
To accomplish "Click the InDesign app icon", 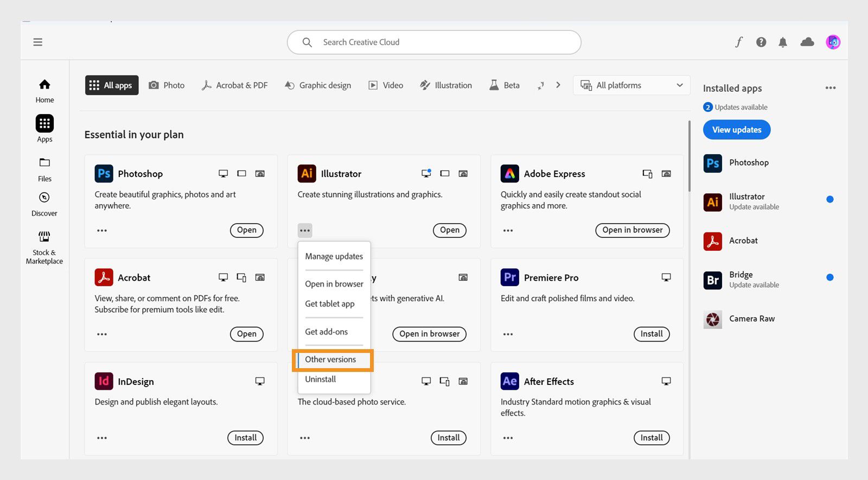I will coord(104,381).
